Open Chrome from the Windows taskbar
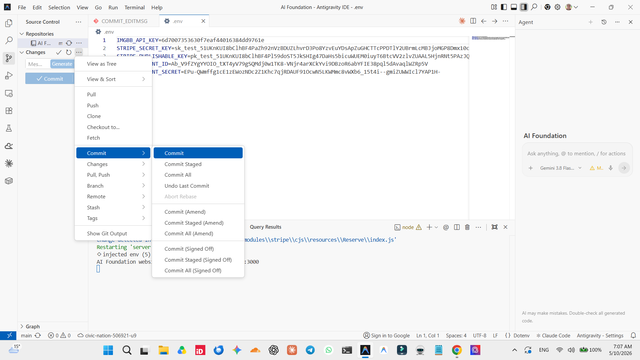Viewport: 640px width, 360px height. 457,350
